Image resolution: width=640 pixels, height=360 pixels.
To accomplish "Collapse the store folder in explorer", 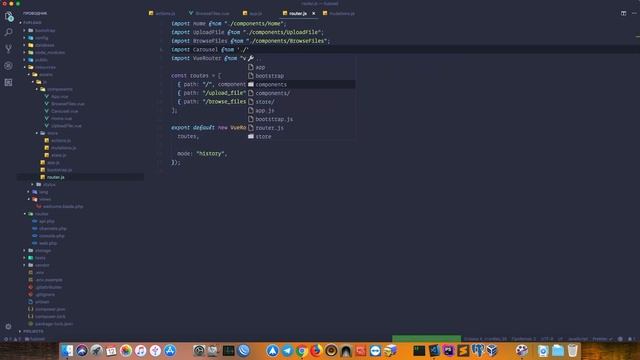I will click(53, 133).
